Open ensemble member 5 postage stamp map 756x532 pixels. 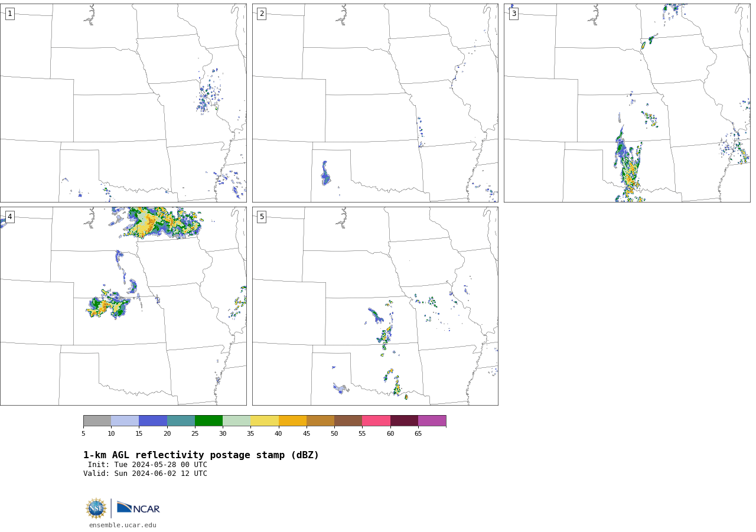pyautogui.click(x=375, y=306)
